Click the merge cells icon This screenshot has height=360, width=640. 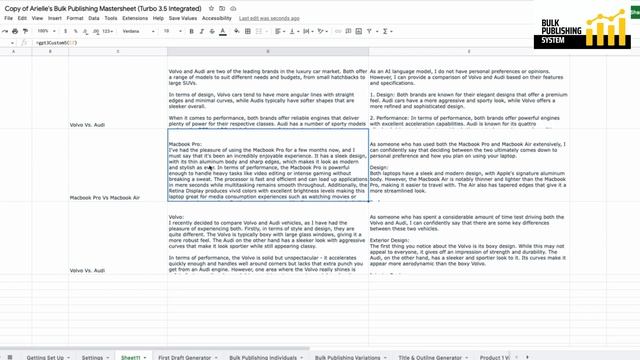point(259,31)
